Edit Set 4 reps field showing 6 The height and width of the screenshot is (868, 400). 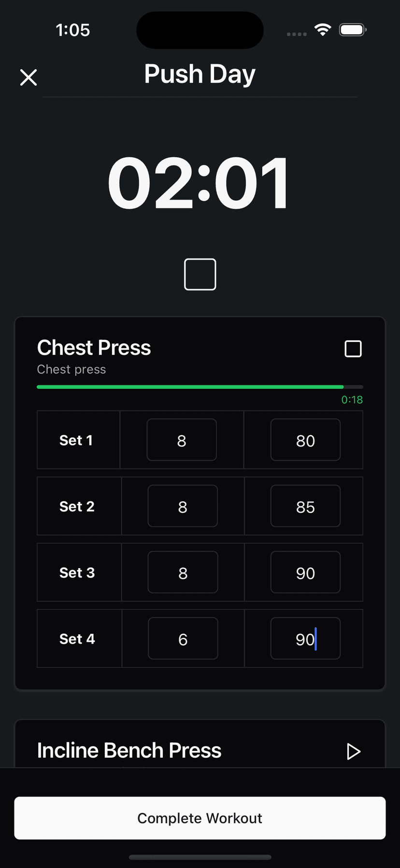coord(183,639)
